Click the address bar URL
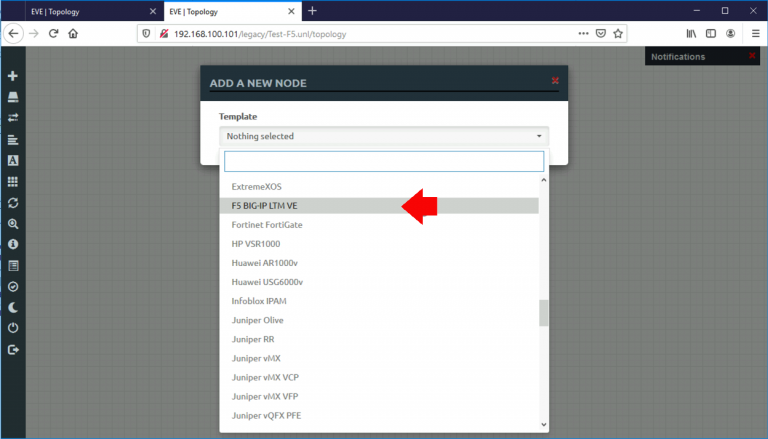Screen dimensions: 768x439 pyautogui.click(x=260, y=34)
